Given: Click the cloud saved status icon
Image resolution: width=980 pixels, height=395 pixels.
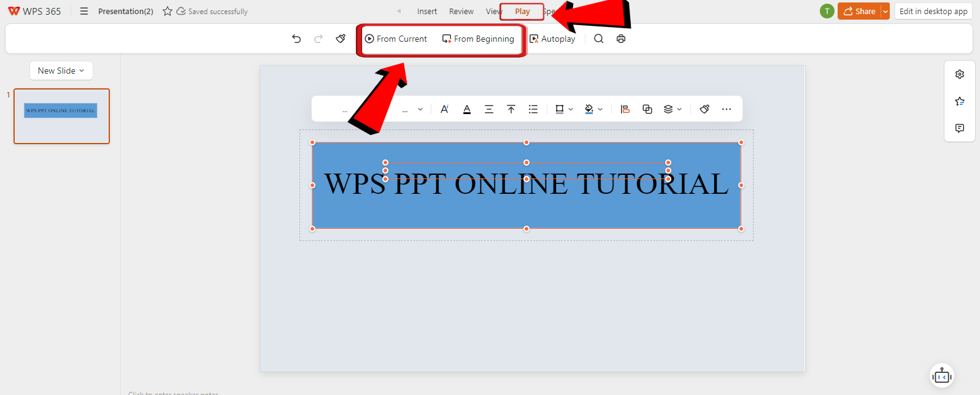Looking at the screenshot, I should 181,11.
